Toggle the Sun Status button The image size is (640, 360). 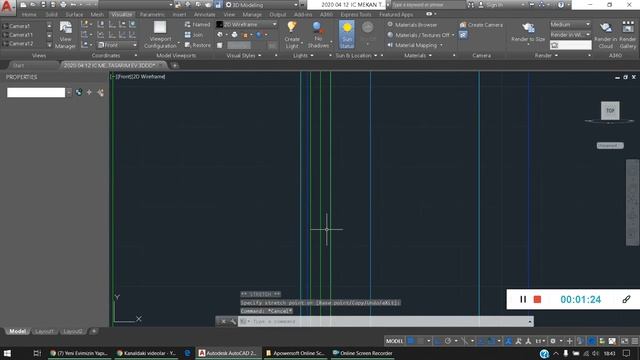[x=347, y=35]
